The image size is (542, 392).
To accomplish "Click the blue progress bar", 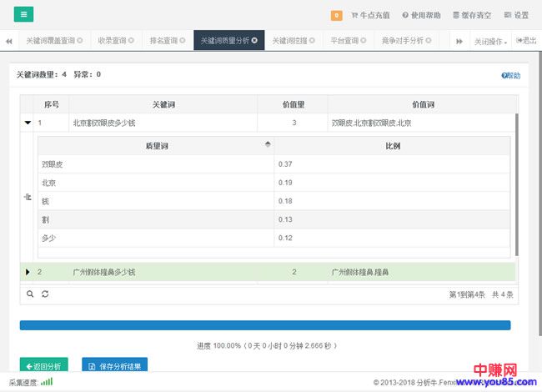I will coord(265,325).
